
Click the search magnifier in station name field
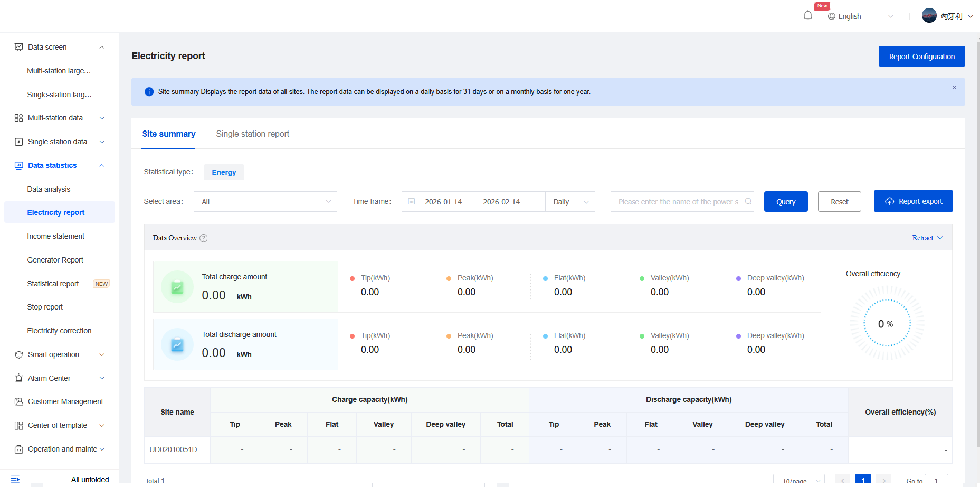tap(748, 201)
